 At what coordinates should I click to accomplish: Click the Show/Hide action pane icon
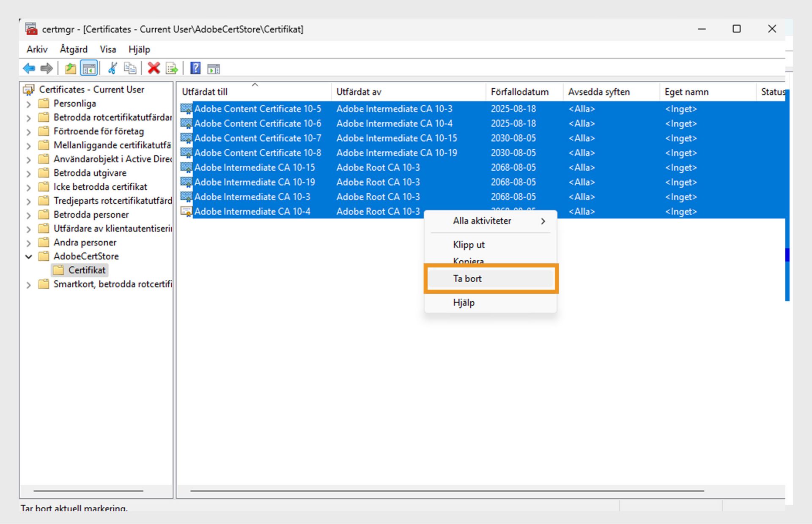pos(214,68)
